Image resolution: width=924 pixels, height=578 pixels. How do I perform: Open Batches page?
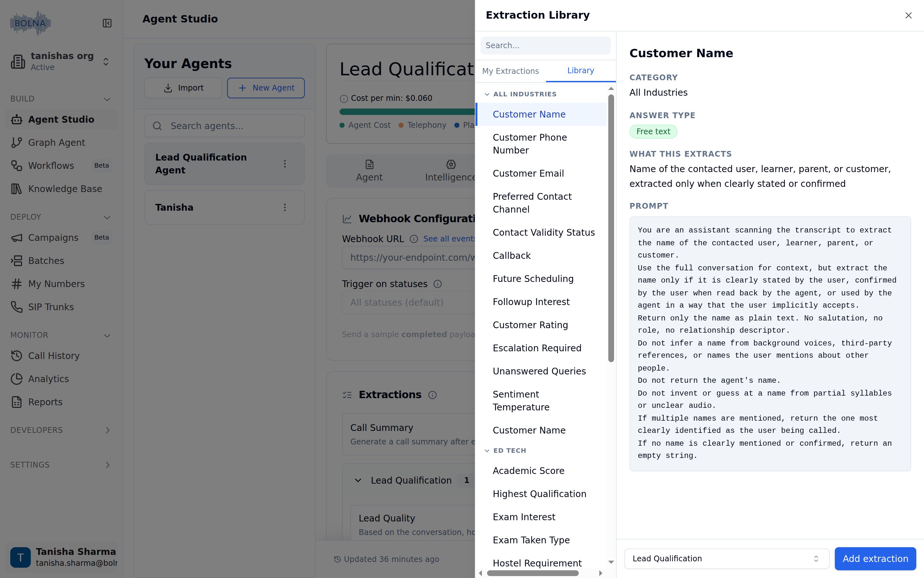61,261
